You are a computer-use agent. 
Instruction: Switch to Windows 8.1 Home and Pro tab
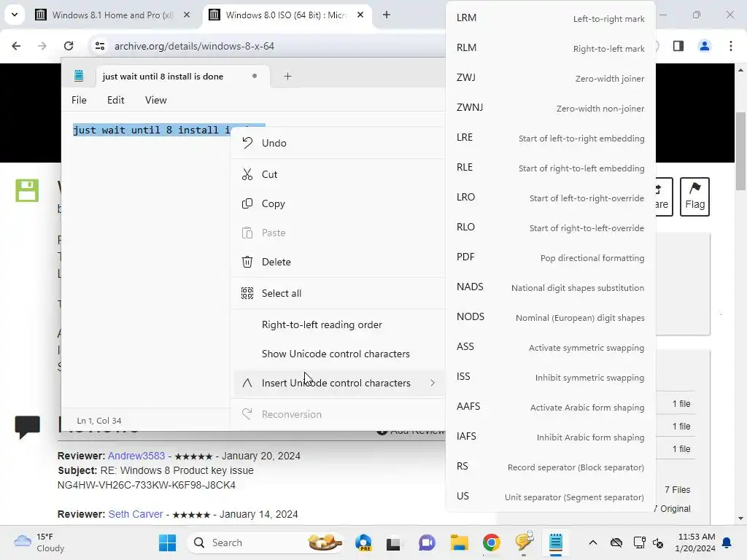coord(113,15)
